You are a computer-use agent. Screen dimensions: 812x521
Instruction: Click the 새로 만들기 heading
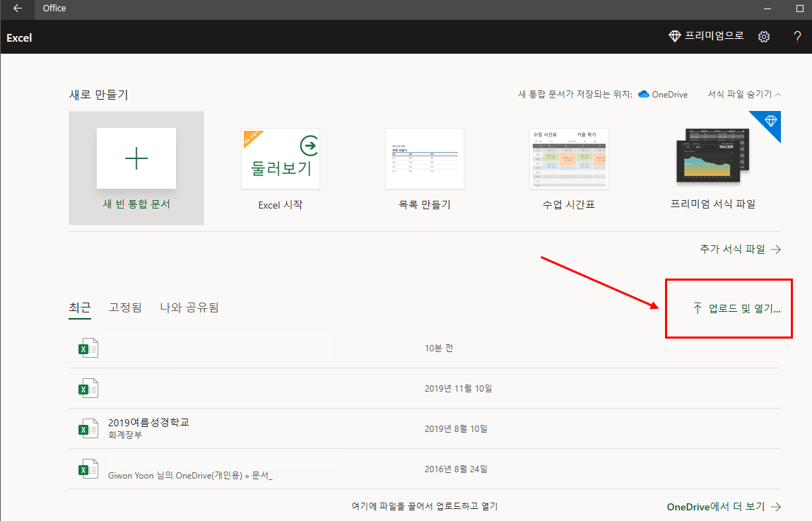[98, 95]
